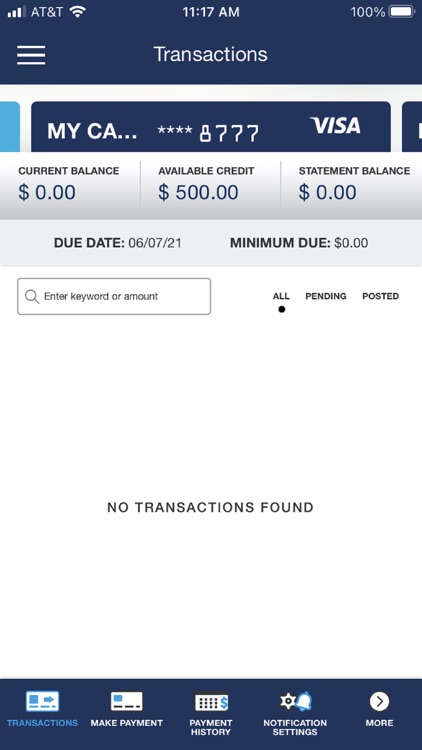Viewport: 422px width, 750px height.
Task: Select the POSTED transactions filter
Action: tap(380, 296)
